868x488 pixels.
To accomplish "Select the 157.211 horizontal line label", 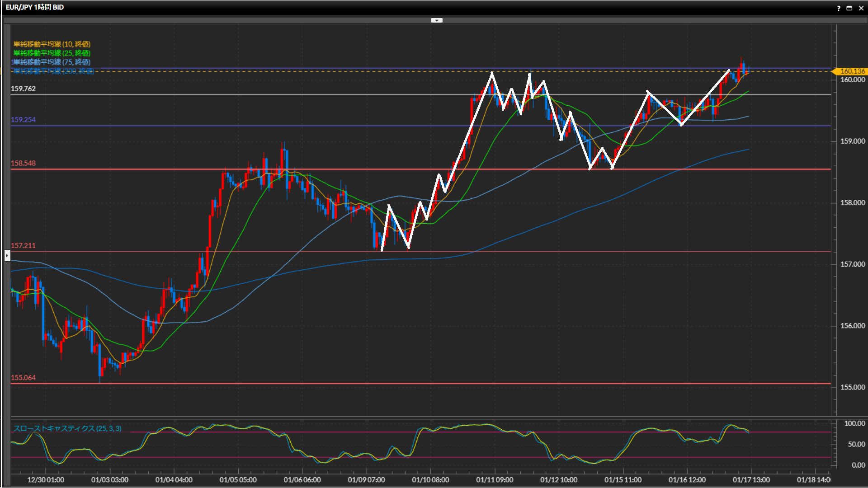I will [23, 245].
